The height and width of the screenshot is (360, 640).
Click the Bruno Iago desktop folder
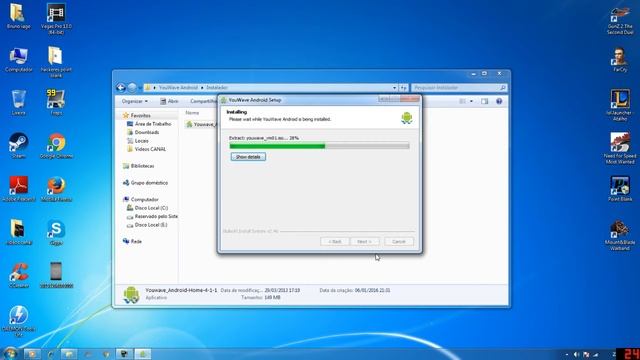click(x=18, y=16)
